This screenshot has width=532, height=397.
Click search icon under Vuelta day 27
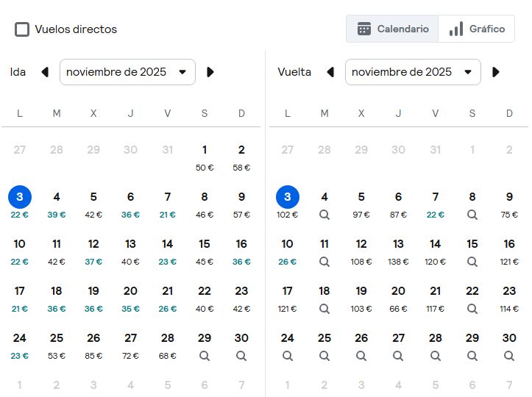[x=398, y=356]
